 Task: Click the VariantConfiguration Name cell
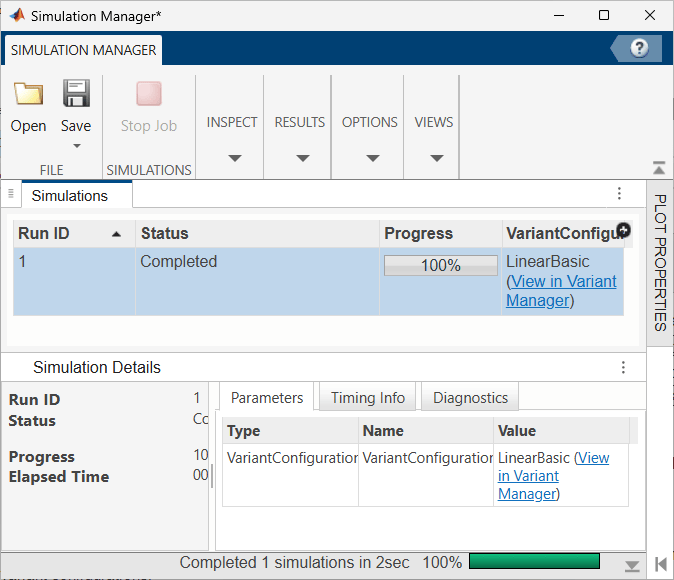tap(426, 475)
